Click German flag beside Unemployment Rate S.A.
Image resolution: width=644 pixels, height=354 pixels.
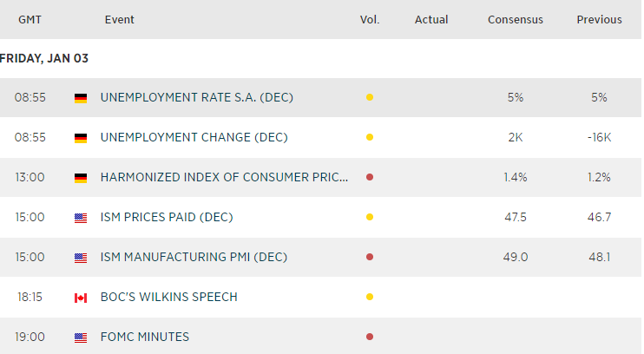pos(81,98)
